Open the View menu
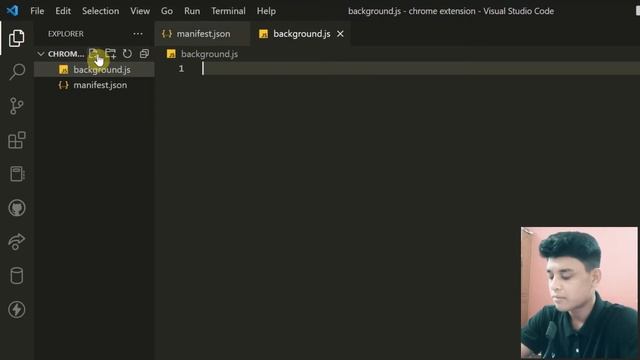The width and height of the screenshot is (640, 360). click(x=140, y=11)
